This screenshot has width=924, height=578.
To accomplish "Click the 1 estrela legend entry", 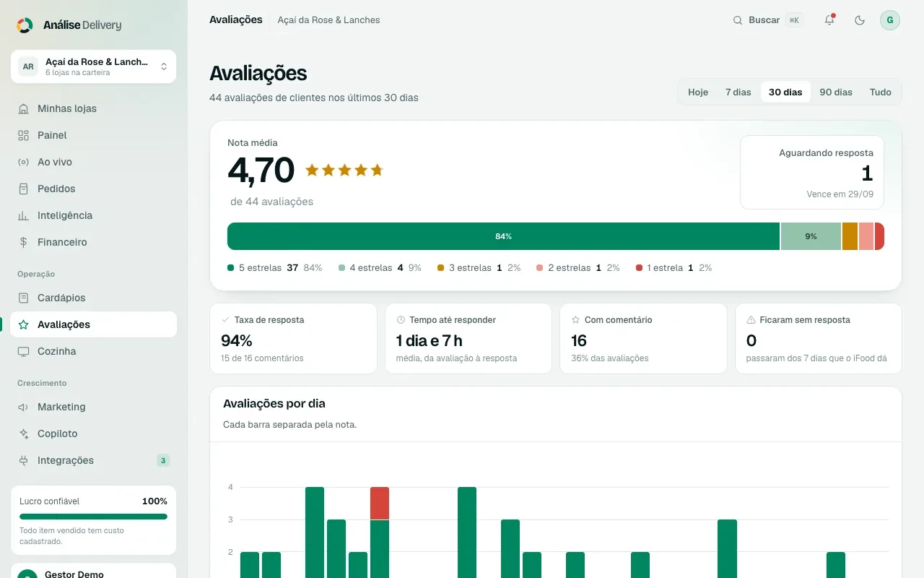I will tap(674, 268).
